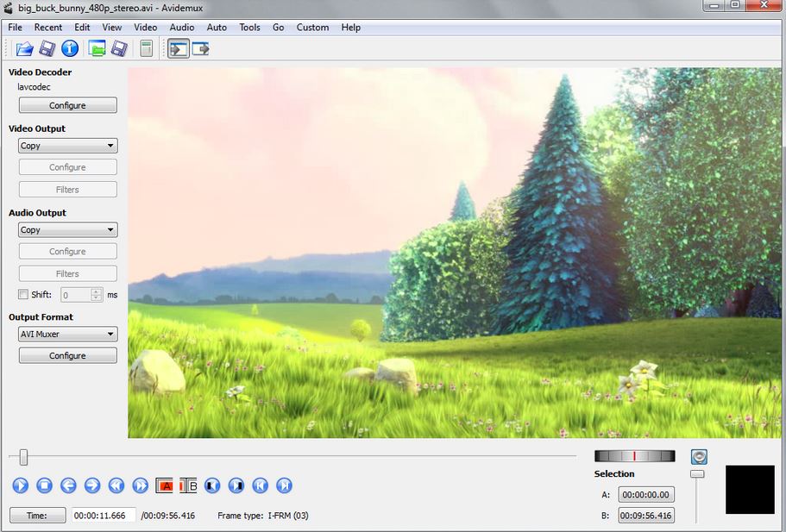Increase the Shift value with up arrow
The image size is (786, 532).
[x=97, y=291]
